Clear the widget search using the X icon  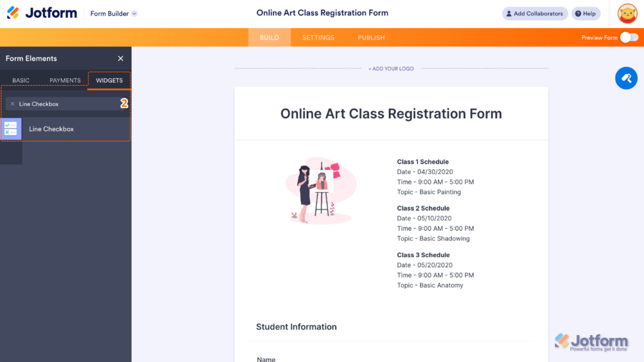[12, 104]
